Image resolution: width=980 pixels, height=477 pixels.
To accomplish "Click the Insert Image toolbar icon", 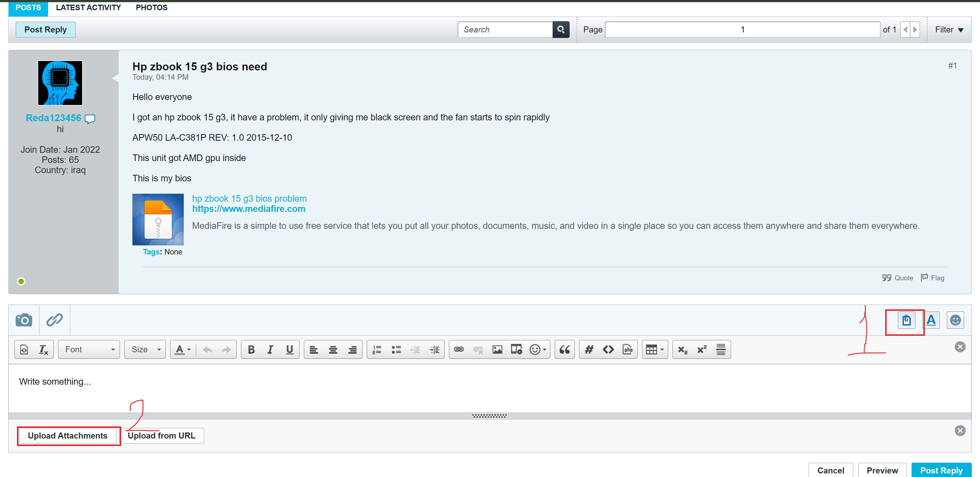I will click(x=497, y=350).
